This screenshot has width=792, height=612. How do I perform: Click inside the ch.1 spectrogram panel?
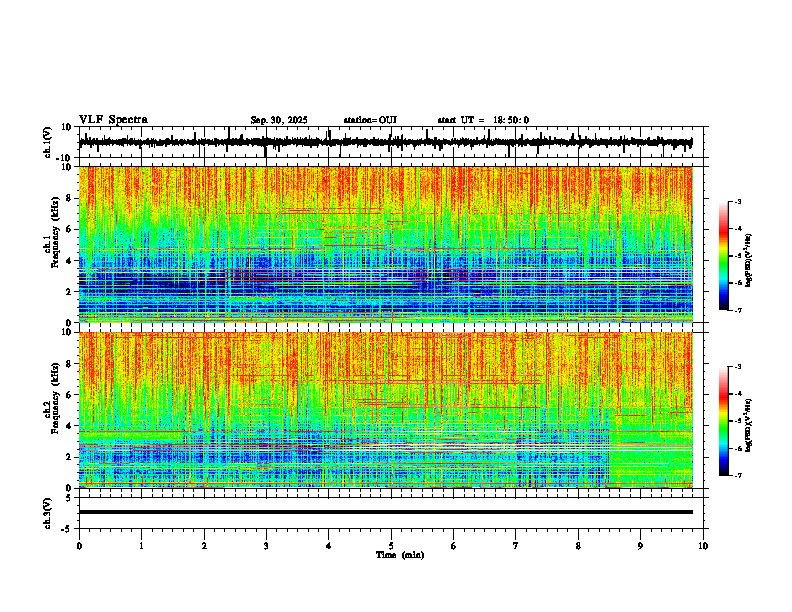pos(385,244)
